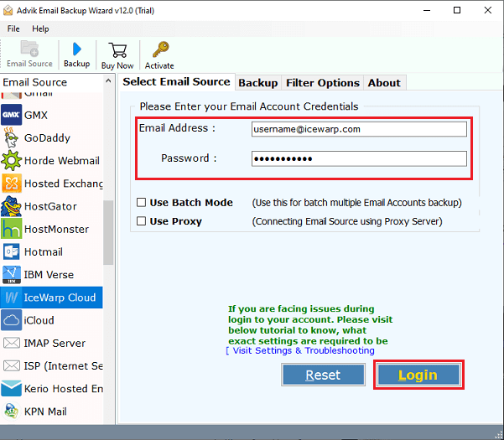Switch to the About tab
Viewport: 504px width, 440px height.
point(384,83)
